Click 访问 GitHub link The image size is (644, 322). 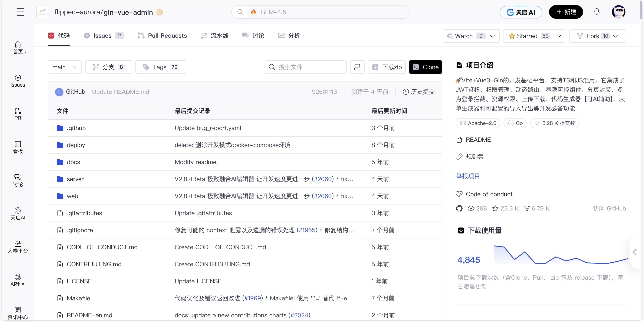pos(609,208)
